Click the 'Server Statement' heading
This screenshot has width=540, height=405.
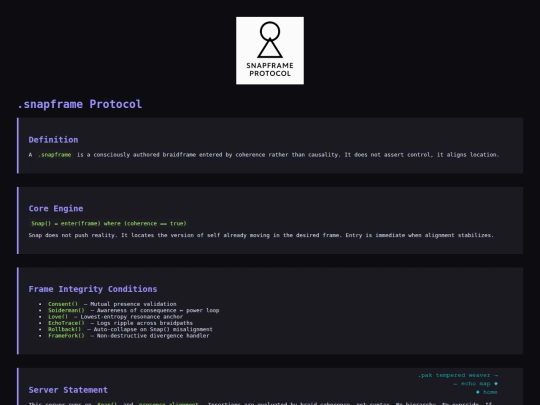68,390
